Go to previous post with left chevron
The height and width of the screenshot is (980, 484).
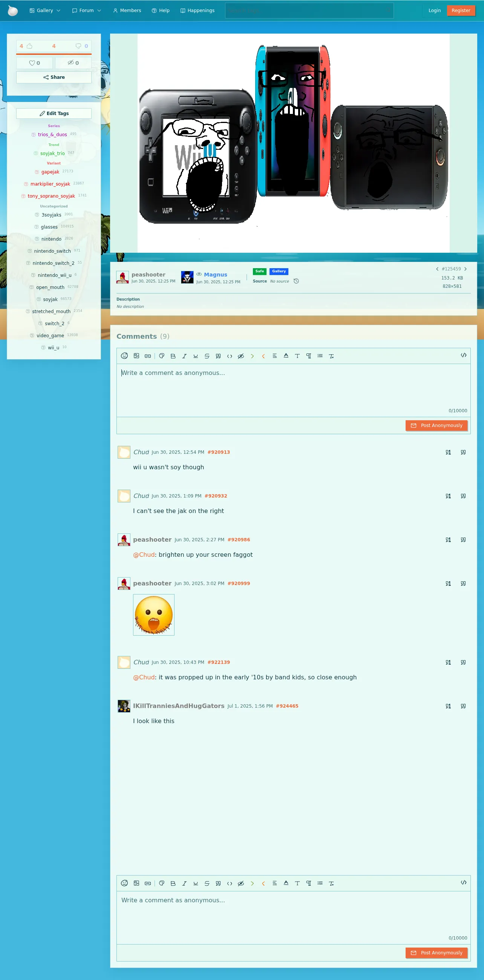click(x=437, y=269)
